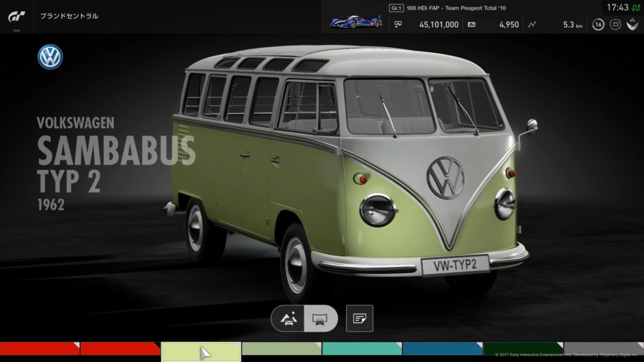The height and width of the screenshot is (362, 644).
Task: Click the credits icon beside 45,101,000
Action: click(x=398, y=25)
